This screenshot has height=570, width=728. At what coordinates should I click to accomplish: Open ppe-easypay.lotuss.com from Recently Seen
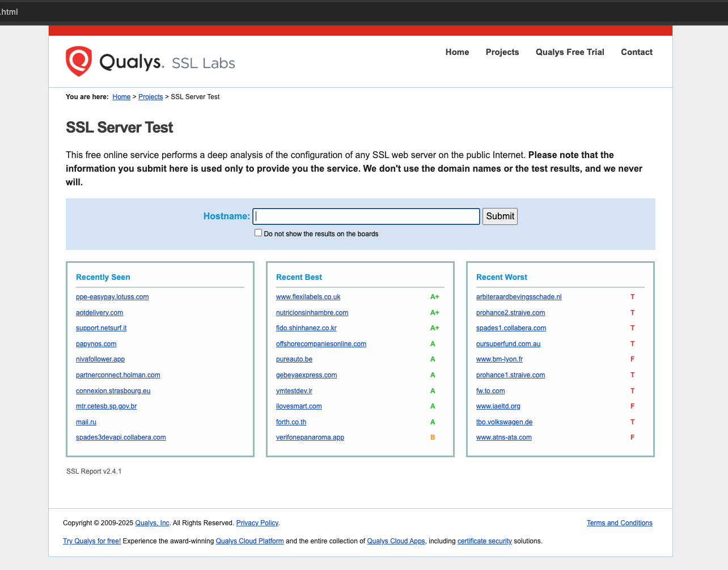pos(112,297)
